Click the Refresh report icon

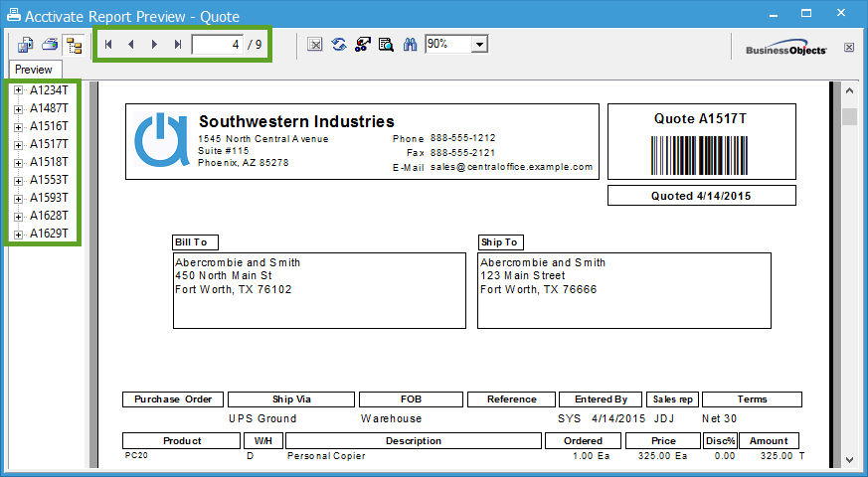click(x=339, y=45)
